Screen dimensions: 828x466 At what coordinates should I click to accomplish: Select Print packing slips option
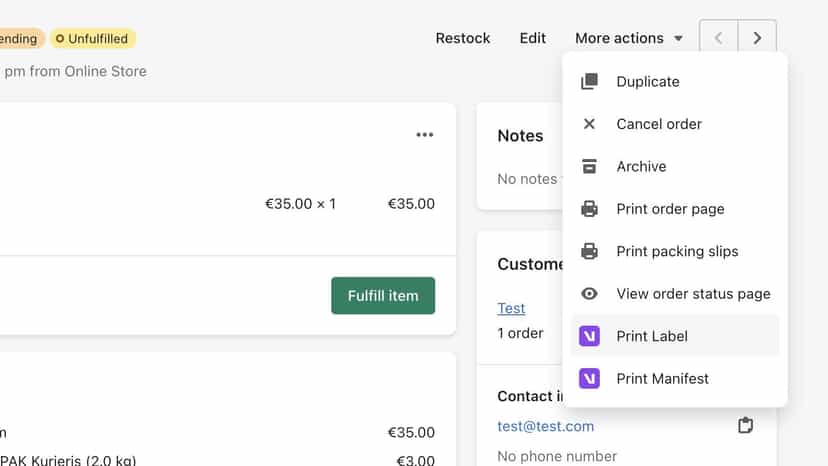point(675,251)
